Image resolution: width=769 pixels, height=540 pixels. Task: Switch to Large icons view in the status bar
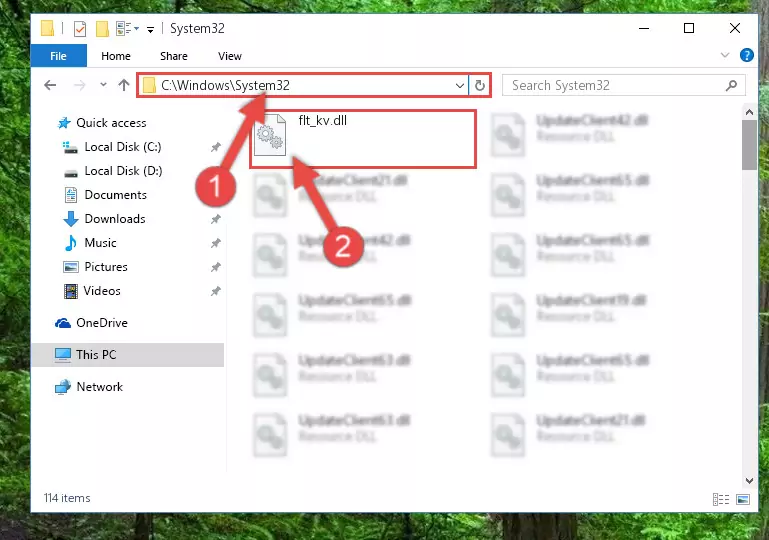(x=743, y=499)
